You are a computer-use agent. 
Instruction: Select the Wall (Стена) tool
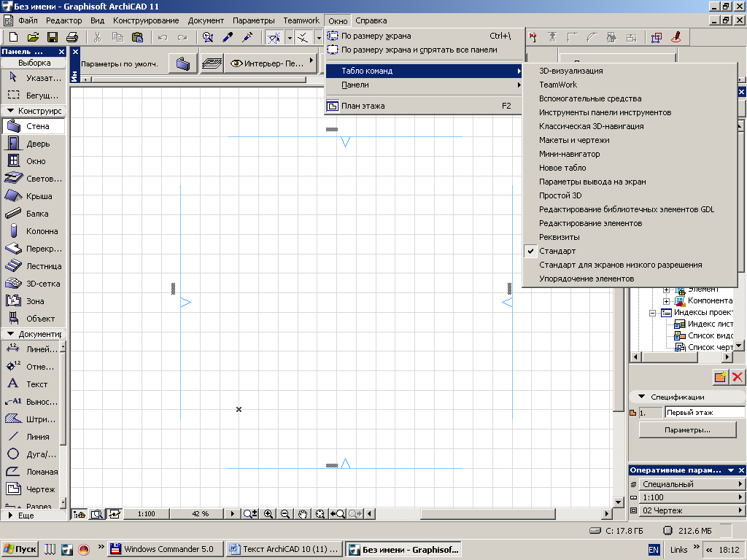[x=34, y=126]
